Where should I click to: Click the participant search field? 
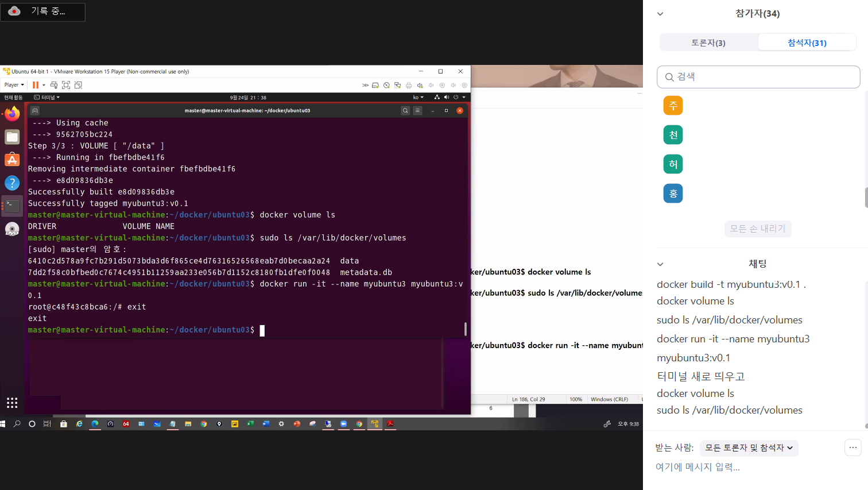[758, 77]
